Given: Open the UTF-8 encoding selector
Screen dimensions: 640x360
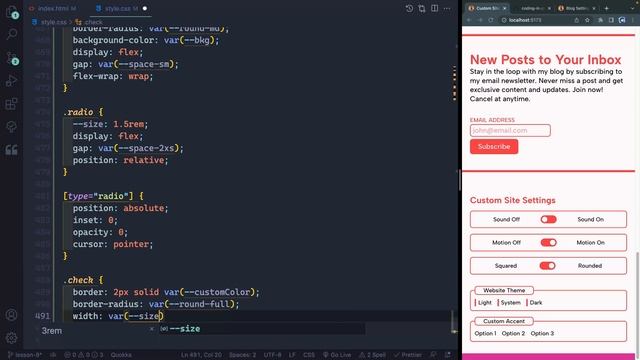Looking at the screenshot, I should 273,355.
